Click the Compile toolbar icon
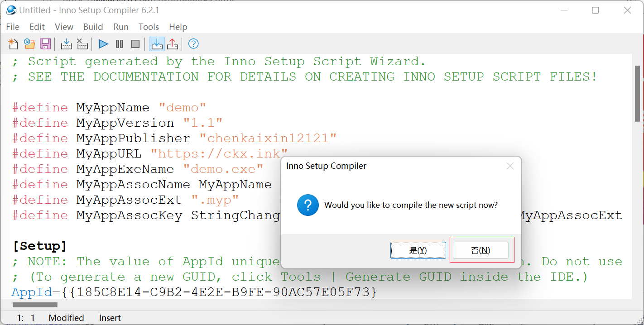 point(66,44)
